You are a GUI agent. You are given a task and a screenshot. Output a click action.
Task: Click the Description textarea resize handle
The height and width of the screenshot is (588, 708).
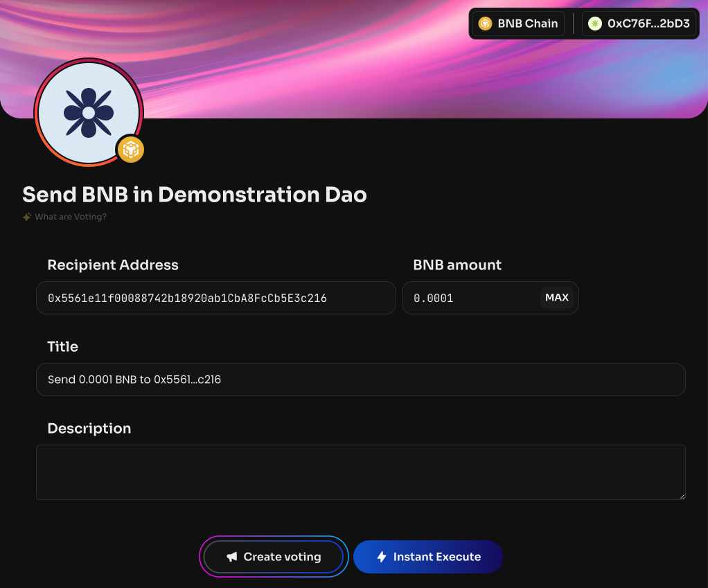click(x=682, y=497)
